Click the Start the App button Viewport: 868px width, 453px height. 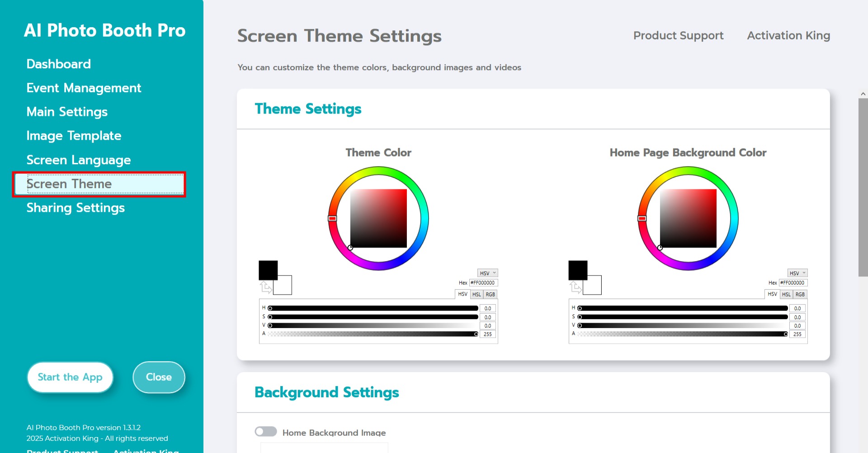click(70, 377)
